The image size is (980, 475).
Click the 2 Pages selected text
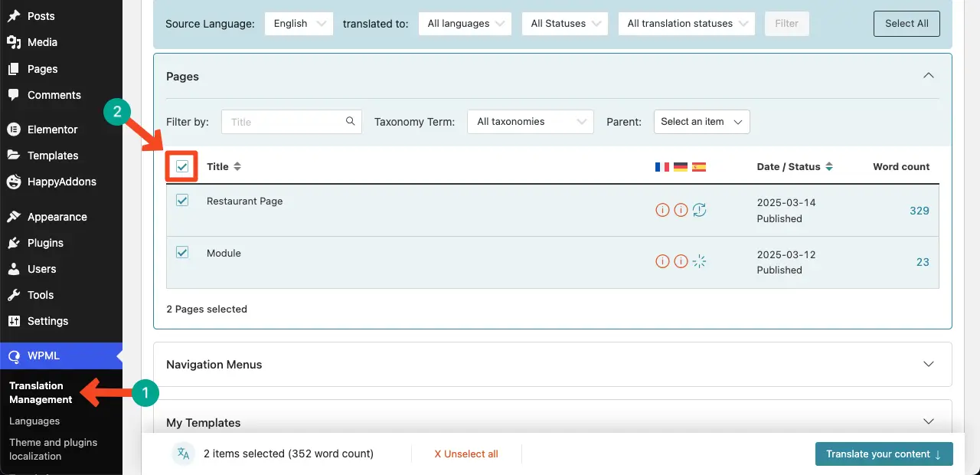(x=207, y=309)
